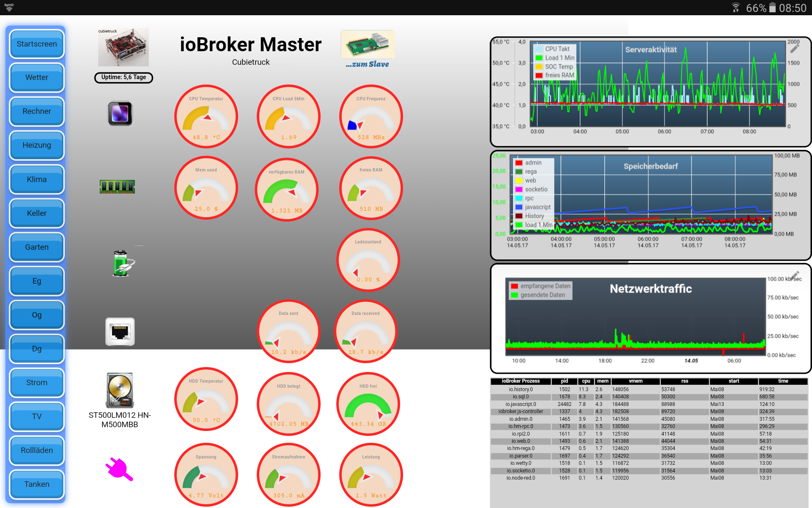Open the Rechner page

click(x=37, y=111)
